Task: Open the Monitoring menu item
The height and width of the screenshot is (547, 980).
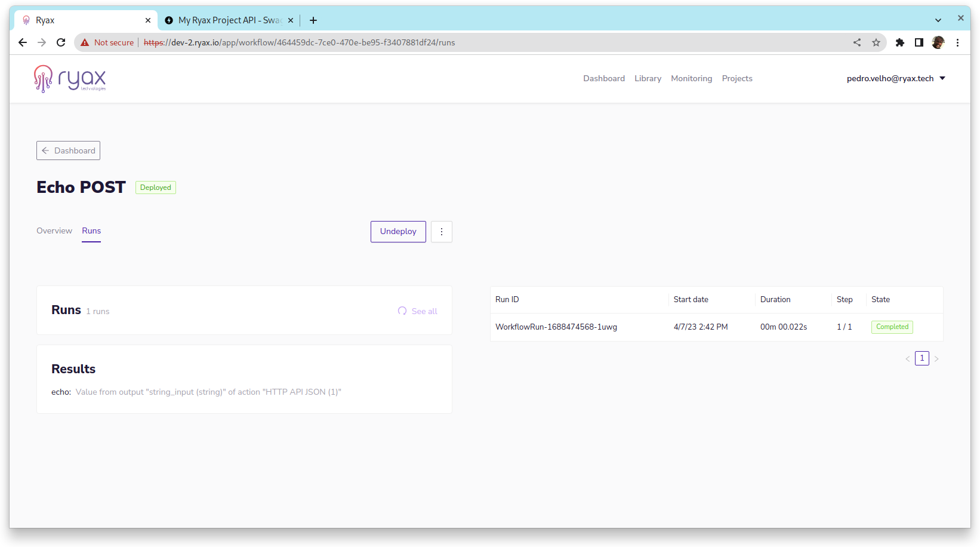Action: coord(691,78)
